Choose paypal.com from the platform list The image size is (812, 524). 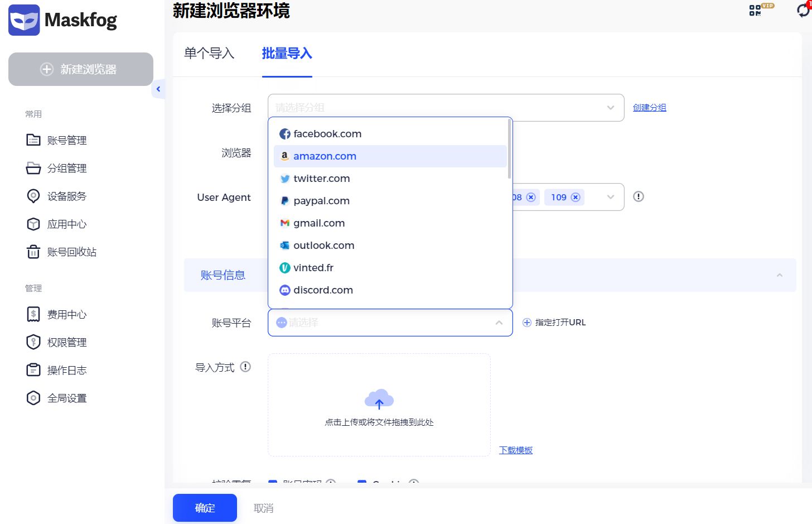tap(390, 201)
